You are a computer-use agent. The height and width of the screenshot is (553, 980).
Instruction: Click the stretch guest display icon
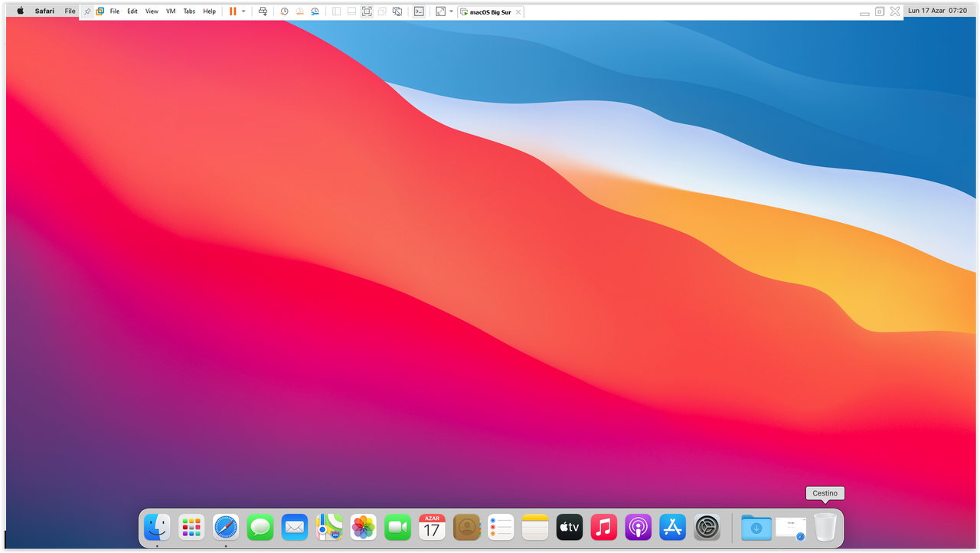tap(440, 11)
